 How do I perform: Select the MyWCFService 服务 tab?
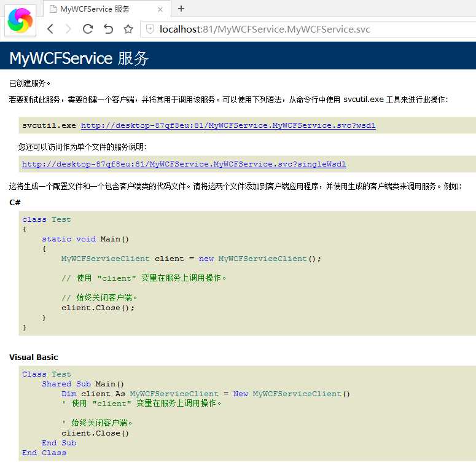pyautogui.click(x=107, y=9)
